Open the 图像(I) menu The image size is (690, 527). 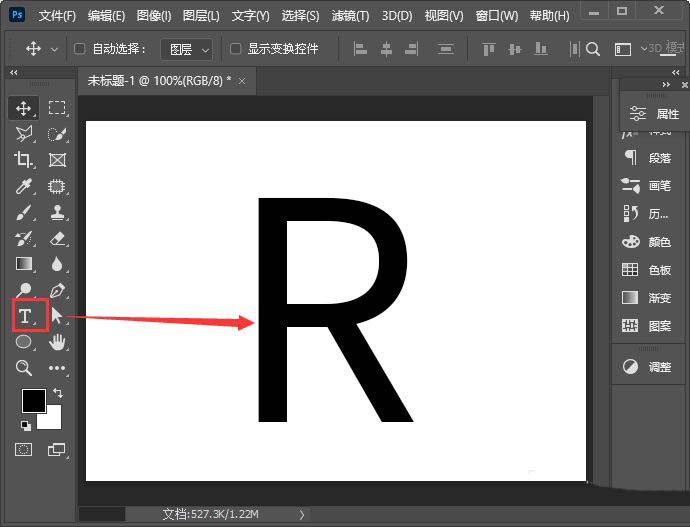(x=154, y=16)
